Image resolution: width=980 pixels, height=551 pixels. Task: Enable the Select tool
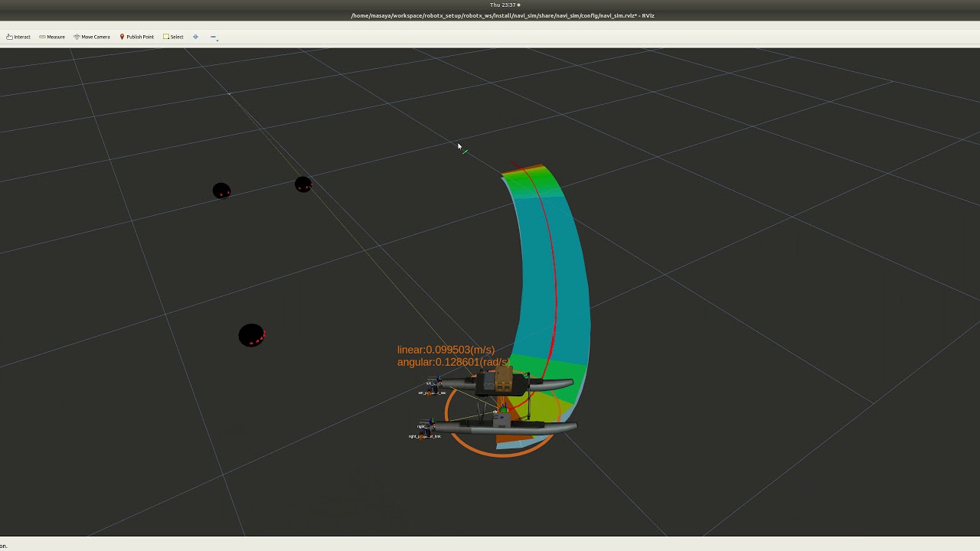point(173,37)
